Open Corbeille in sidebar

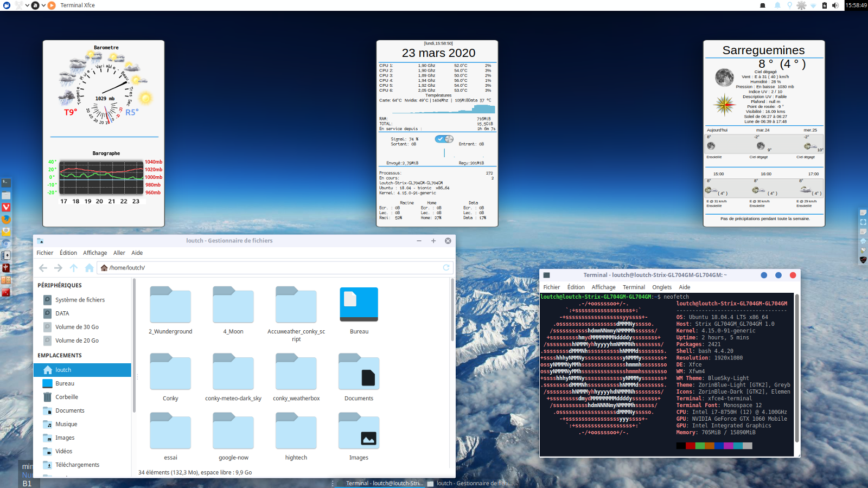[x=82, y=397]
